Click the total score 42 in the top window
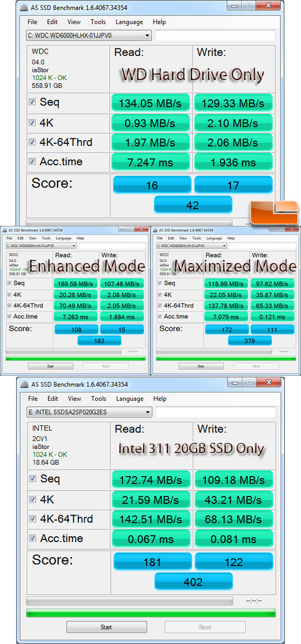 192,204
